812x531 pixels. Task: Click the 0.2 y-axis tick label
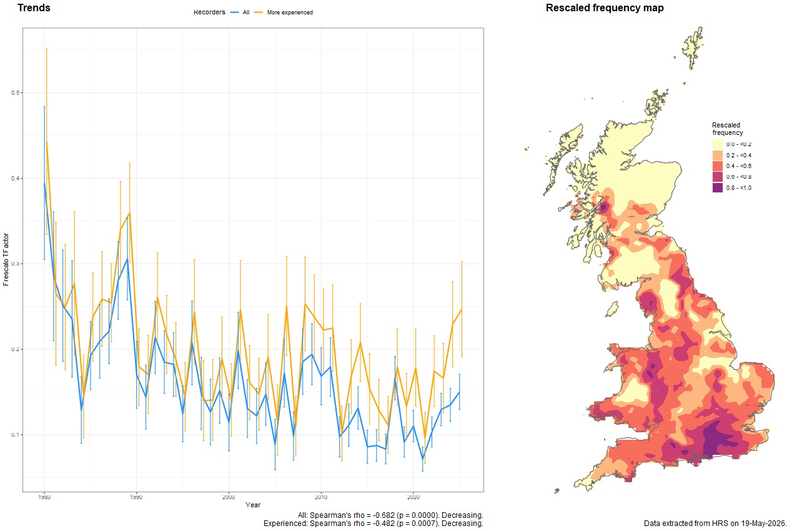pyautogui.click(x=16, y=349)
